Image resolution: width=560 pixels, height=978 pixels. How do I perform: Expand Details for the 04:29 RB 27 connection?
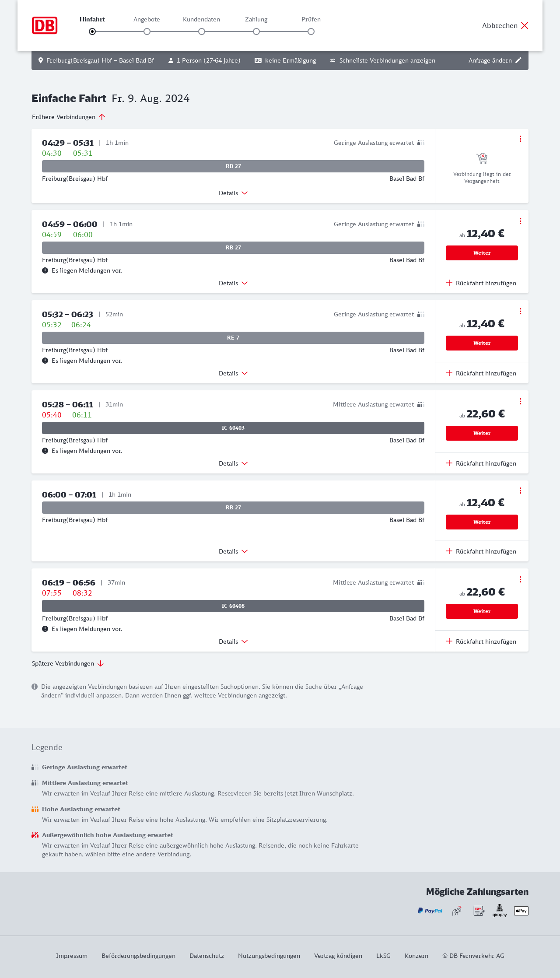(x=233, y=193)
